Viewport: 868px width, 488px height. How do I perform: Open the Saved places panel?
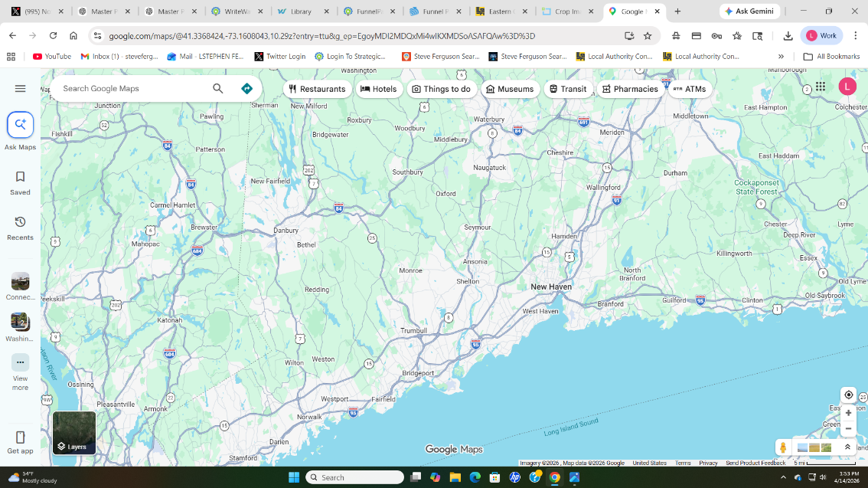point(21,182)
